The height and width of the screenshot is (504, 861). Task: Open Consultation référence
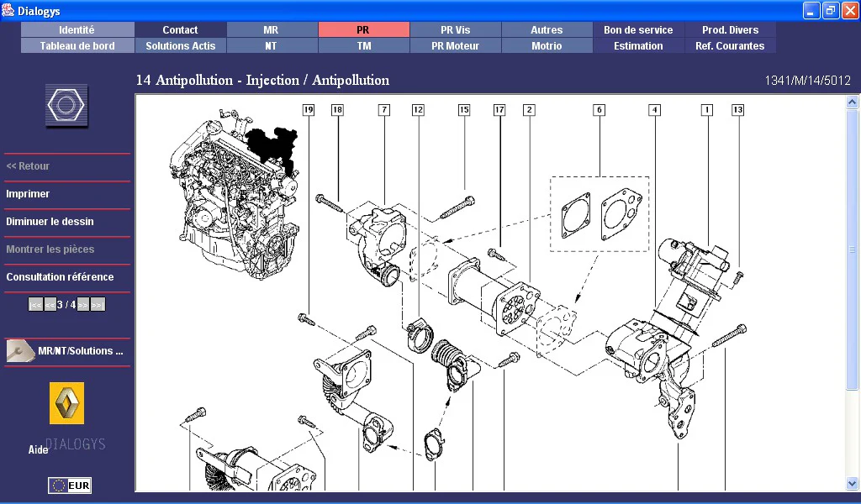tap(60, 277)
